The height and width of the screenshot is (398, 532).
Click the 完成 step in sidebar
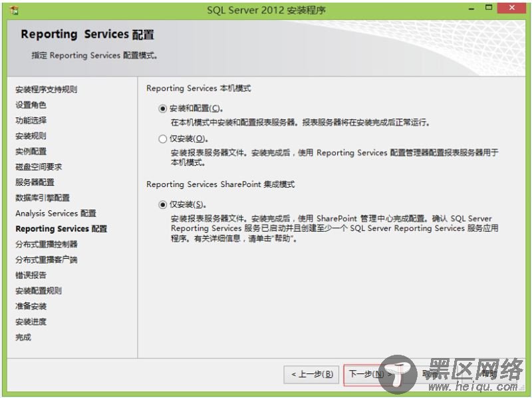pos(23,337)
